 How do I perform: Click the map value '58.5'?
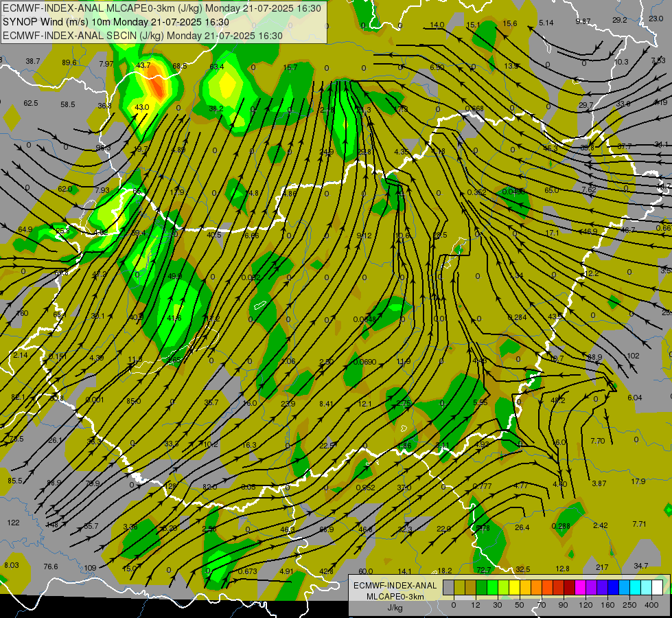[68, 104]
